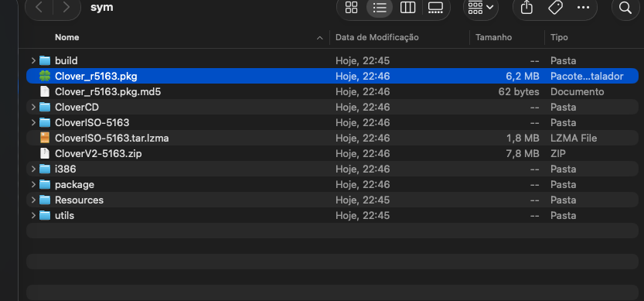Switch to column view

click(407, 8)
